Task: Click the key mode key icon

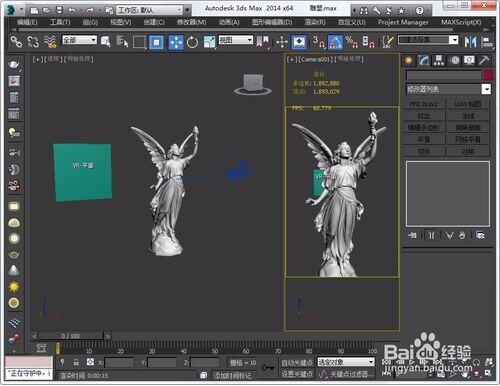Action: tap(268, 367)
